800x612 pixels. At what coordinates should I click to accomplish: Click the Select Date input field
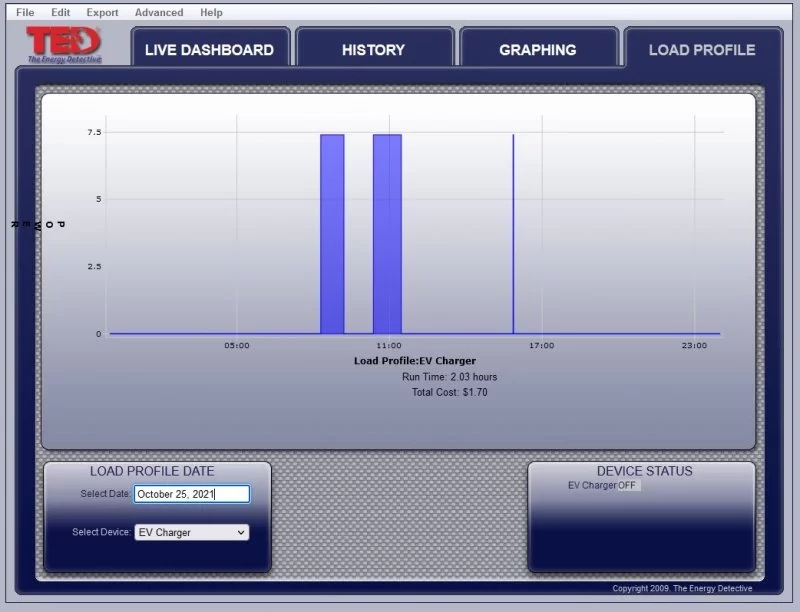pyautogui.click(x=191, y=494)
